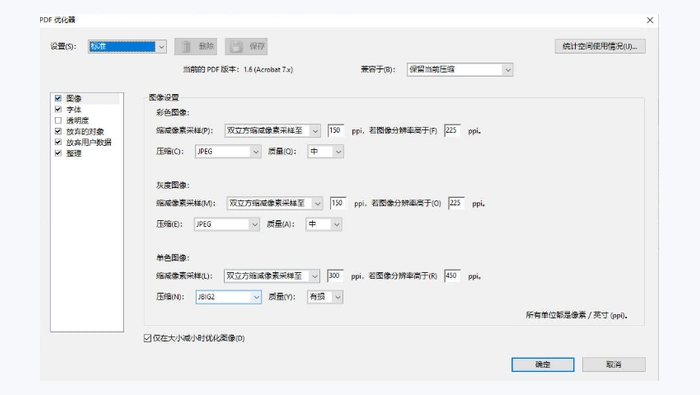Screen dimensions: 700x395
Task: Click grayscale 225 ppi threshold field
Action: (x=456, y=204)
